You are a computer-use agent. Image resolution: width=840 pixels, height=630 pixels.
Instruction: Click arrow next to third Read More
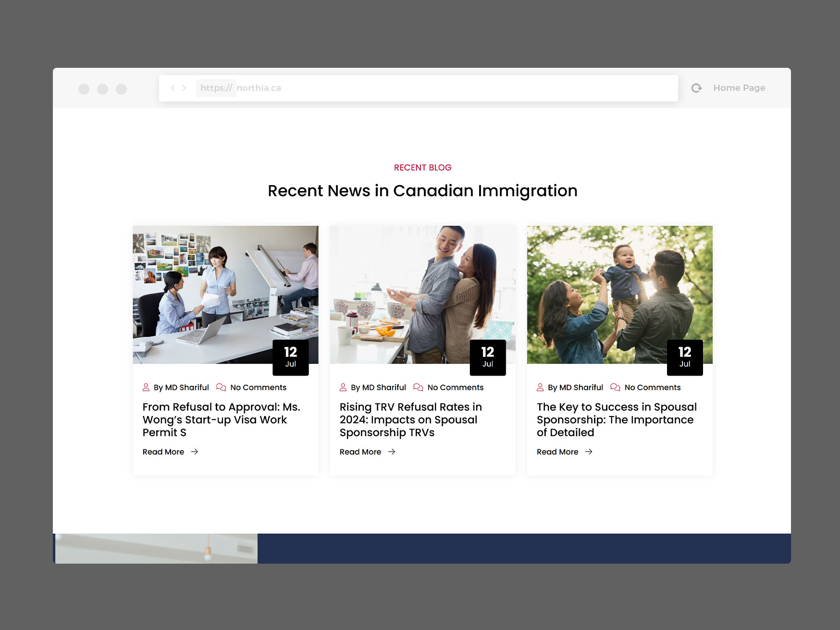coord(589,452)
